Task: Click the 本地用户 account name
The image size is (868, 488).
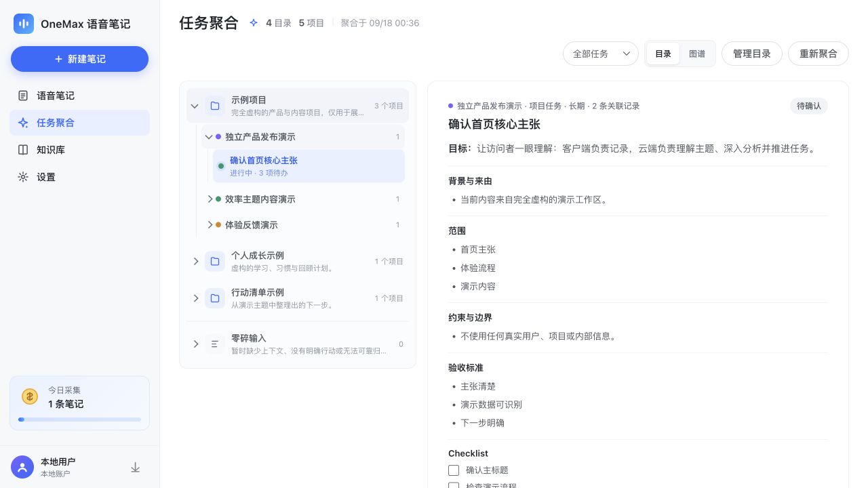Action: [x=58, y=462]
